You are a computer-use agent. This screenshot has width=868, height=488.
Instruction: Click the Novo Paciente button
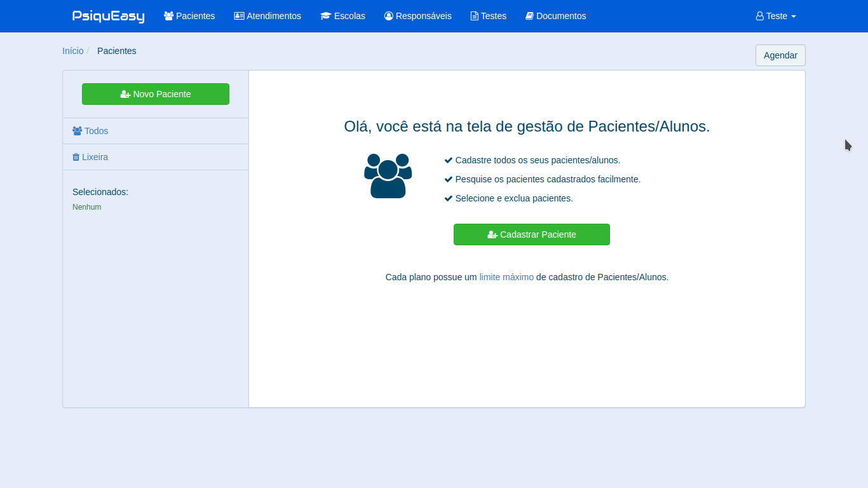(x=156, y=94)
